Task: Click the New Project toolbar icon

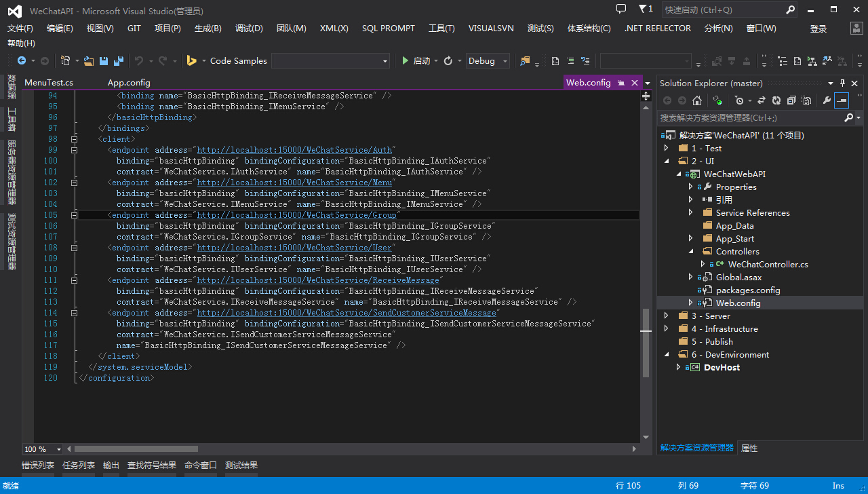Action: point(65,60)
